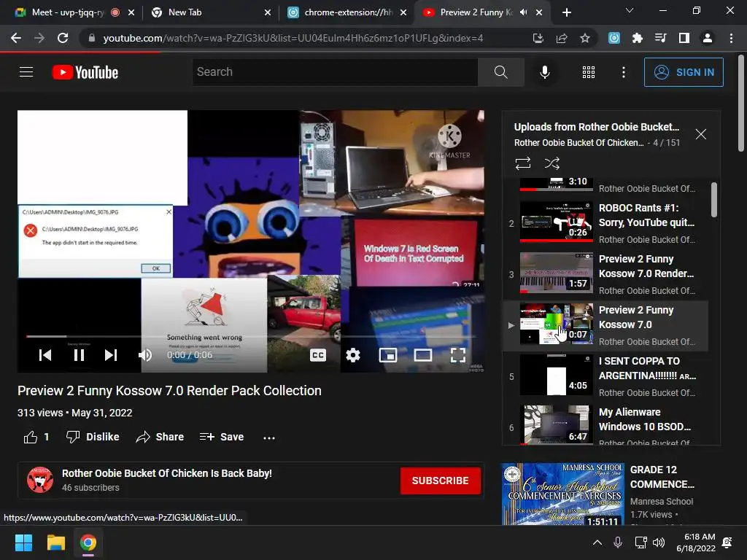Open the player settings gear

(x=352, y=355)
